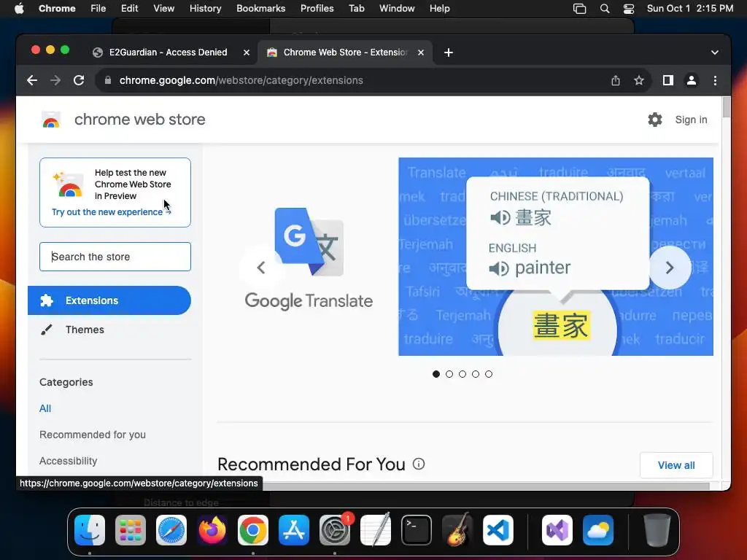
Task: Open Trash from the Dock
Action: click(657, 530)
